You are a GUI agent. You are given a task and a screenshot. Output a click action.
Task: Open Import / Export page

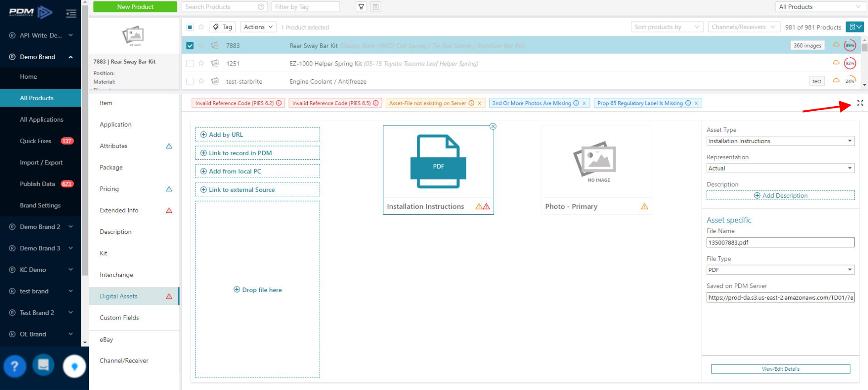click(41, 162)
